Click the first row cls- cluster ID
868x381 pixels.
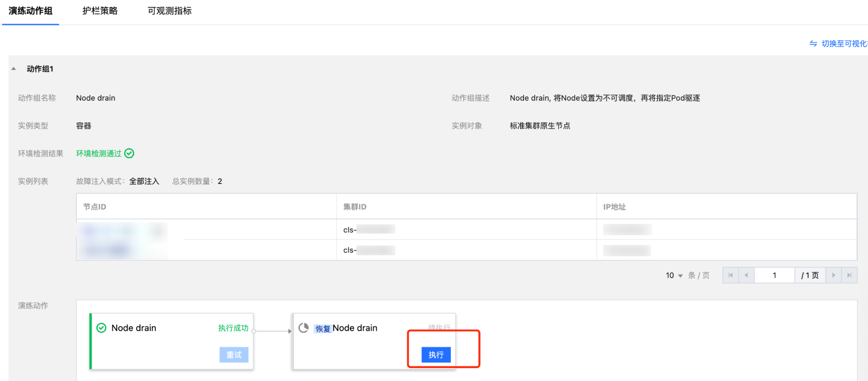coord(369,230)
